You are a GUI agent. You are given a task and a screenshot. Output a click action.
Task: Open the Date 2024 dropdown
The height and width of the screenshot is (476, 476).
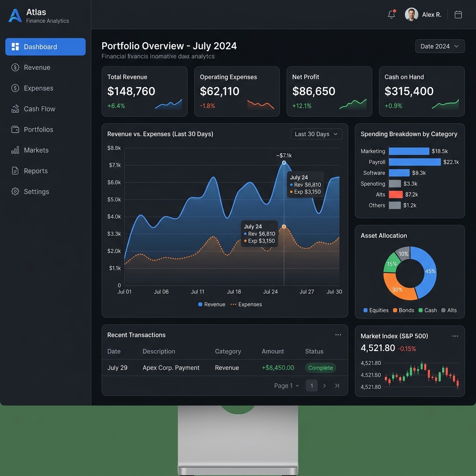click(x=440, y=46)
